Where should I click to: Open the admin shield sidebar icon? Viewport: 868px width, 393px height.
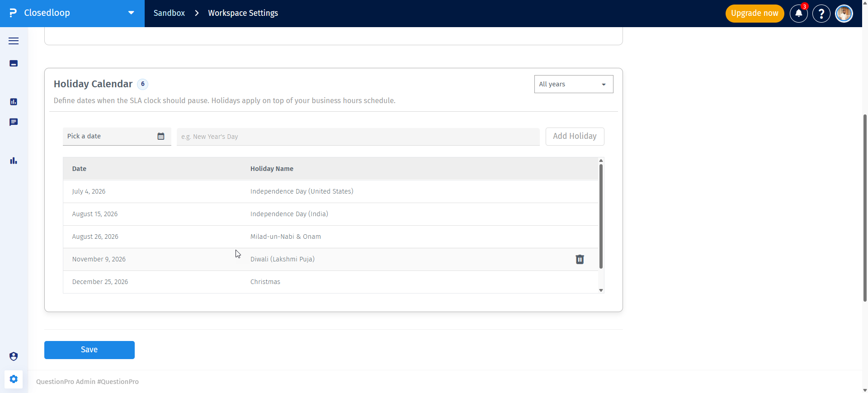(x=14, y=356)
